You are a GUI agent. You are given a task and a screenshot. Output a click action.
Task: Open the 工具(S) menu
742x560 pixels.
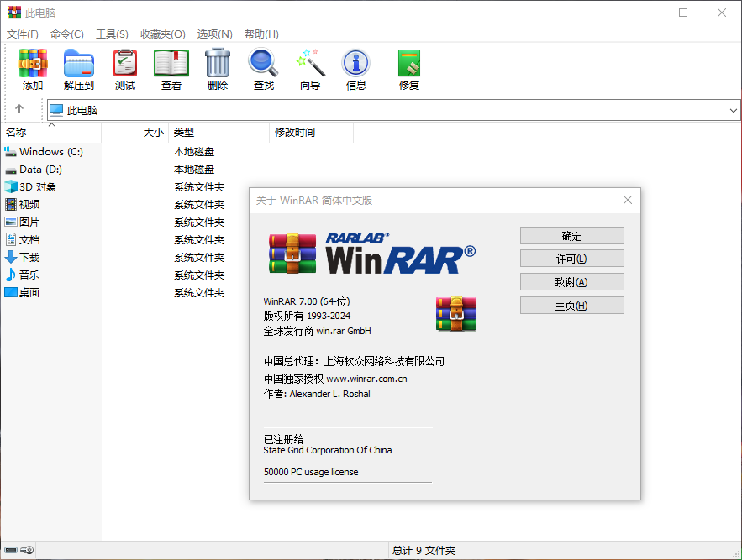(x=112, y=34)
